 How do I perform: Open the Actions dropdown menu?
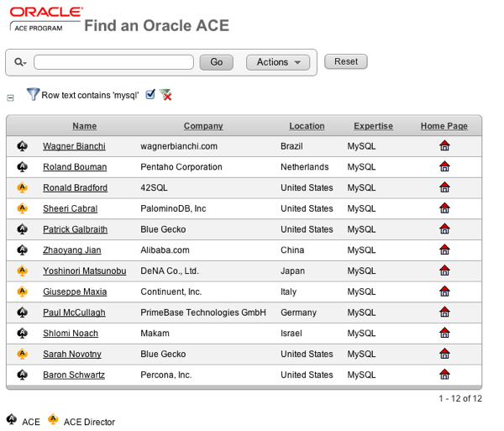278,62
